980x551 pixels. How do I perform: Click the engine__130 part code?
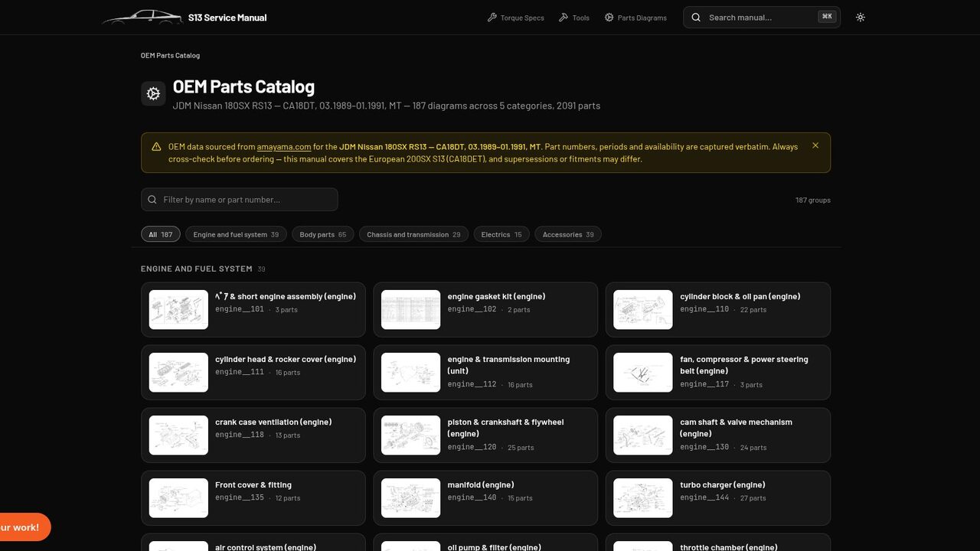point(704,447)
